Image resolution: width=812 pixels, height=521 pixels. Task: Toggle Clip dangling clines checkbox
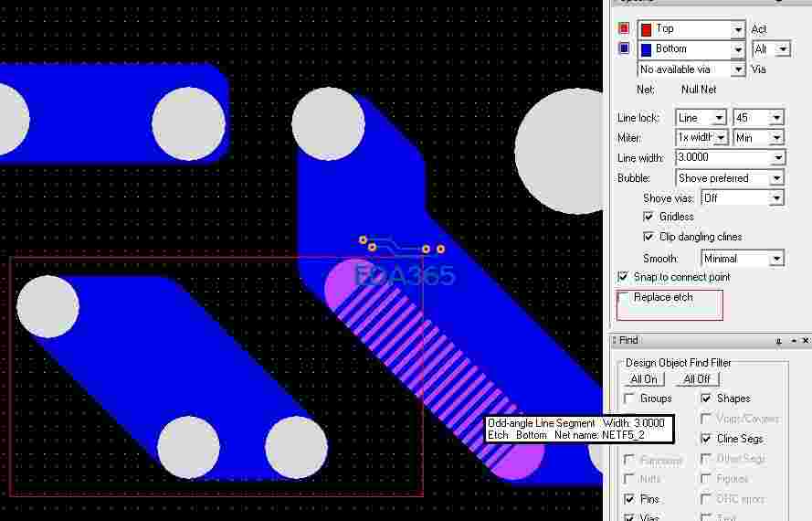tap(648, 237)
